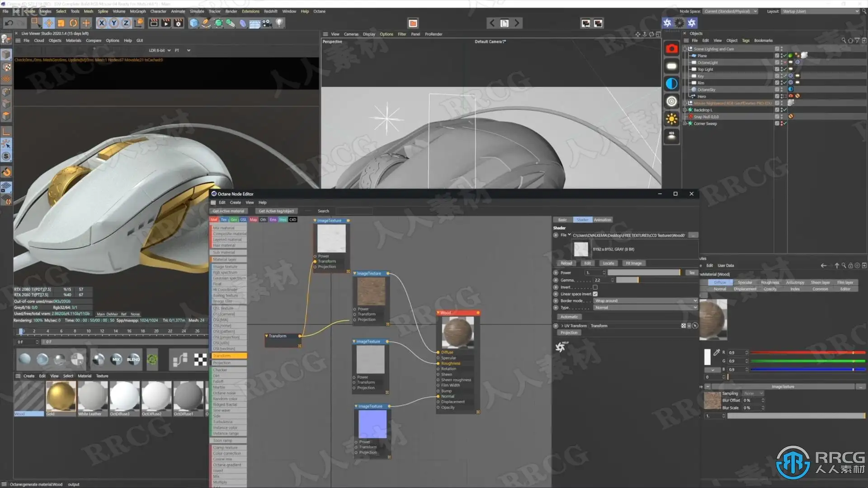Image resolution: width=868 pixels, height=488 pixels.
Task: Enable the Invert checkbox
Action: [x=595, y=287]
